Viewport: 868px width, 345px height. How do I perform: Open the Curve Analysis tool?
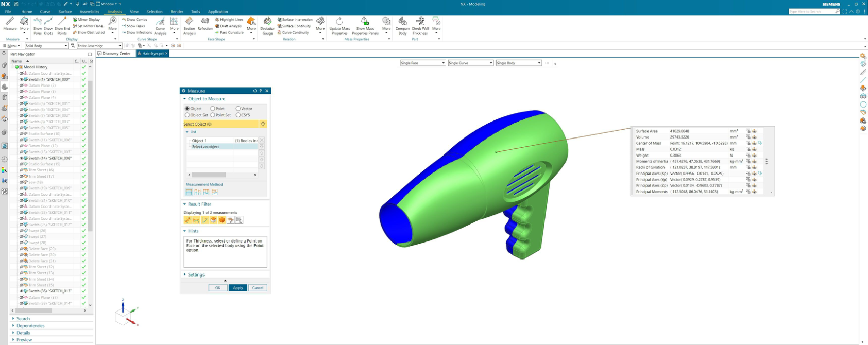pos(160,26)
